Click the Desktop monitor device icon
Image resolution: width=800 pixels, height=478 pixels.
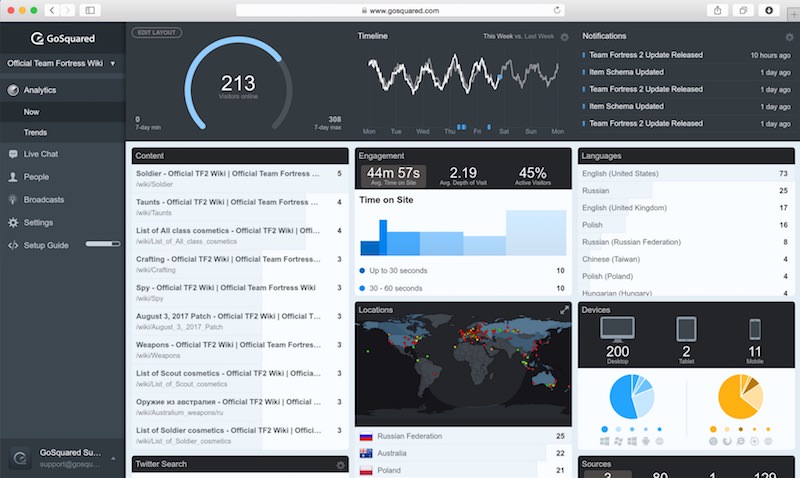(617, 330)
